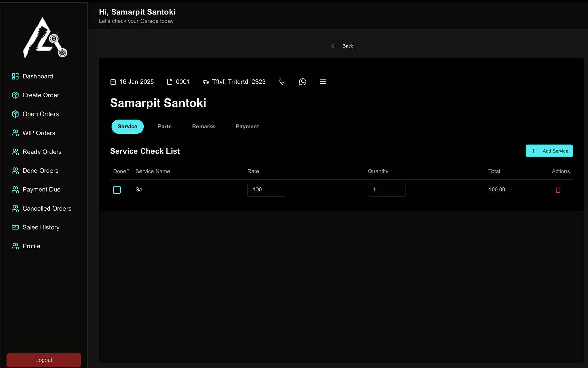
Task: Click the garage logo image
Action: coord(44,38)
